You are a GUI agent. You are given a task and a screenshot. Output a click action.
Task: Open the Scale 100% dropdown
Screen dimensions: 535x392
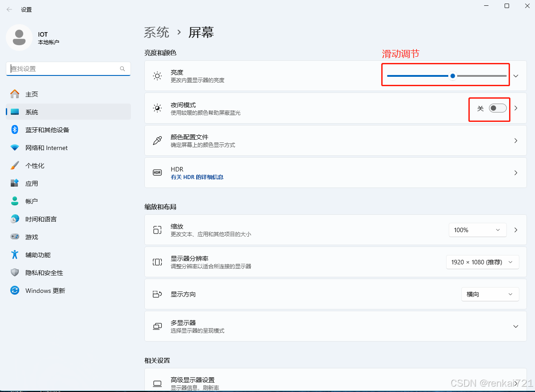pyautogui.click(x=477, y=230)
